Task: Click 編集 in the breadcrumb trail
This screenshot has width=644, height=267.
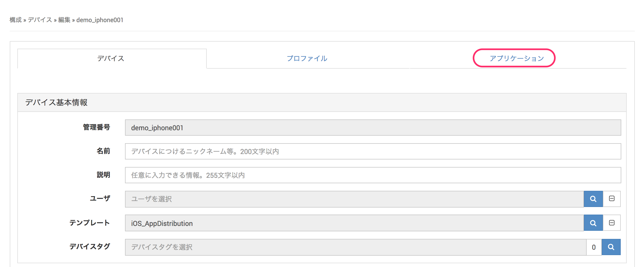Action: coord(64,20)
